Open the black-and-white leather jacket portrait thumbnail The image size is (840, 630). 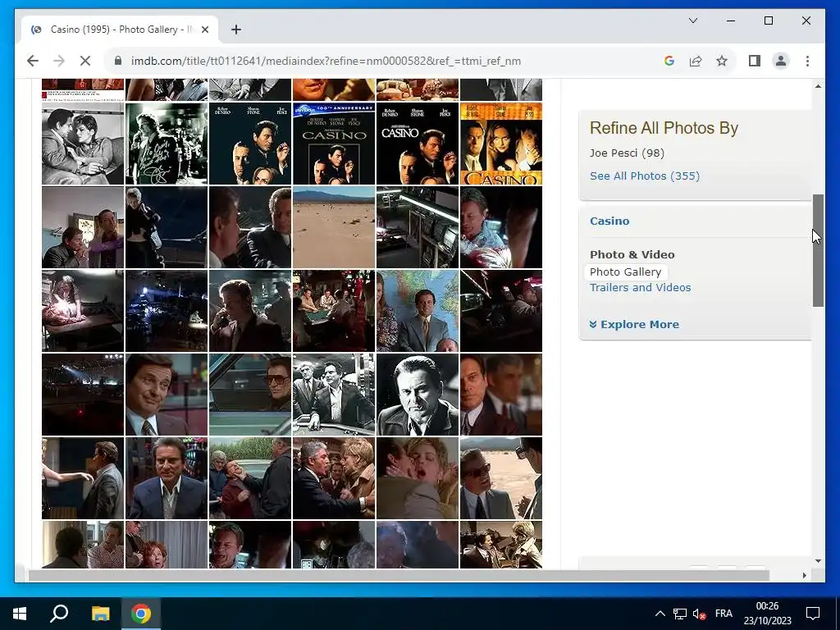(x=418, y=395)
